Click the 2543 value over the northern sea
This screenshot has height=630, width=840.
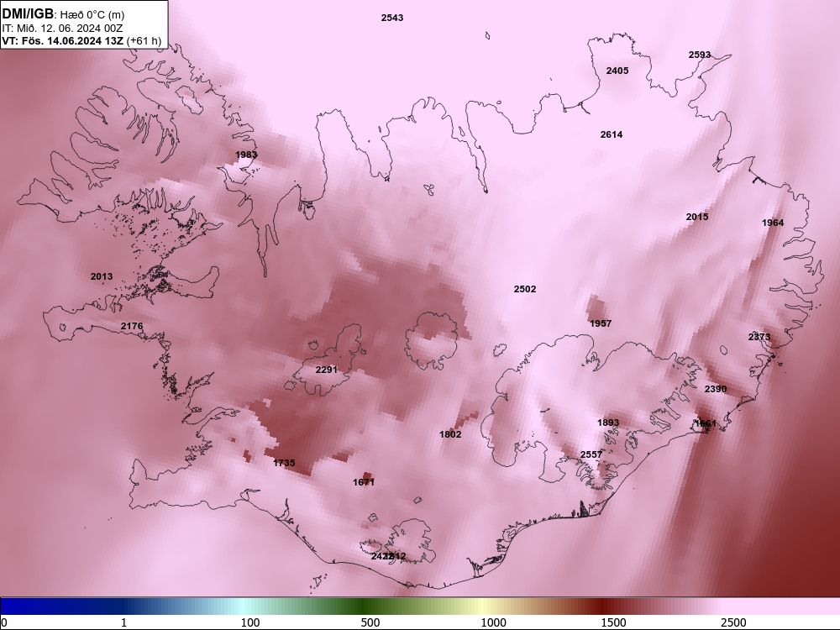tap(392, 18)
